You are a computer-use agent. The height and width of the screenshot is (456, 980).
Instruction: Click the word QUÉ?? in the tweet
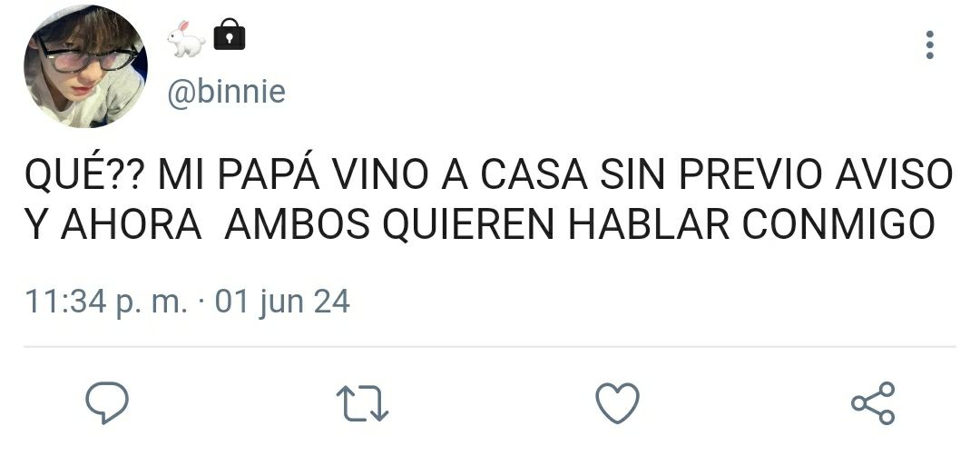click(83, 173)
